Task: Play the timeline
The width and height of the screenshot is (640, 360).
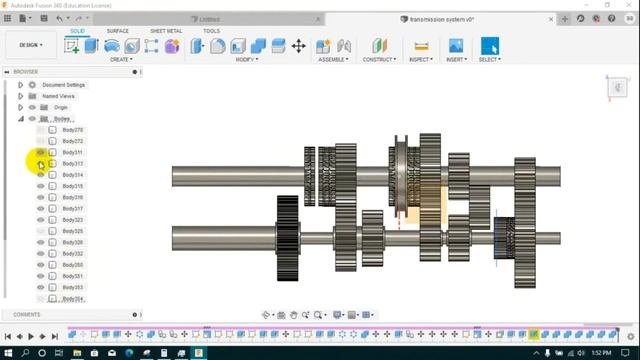Action: tap(31, 336)
